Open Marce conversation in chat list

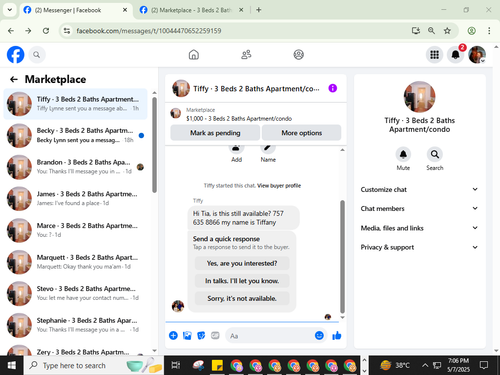tap(75, 230)
